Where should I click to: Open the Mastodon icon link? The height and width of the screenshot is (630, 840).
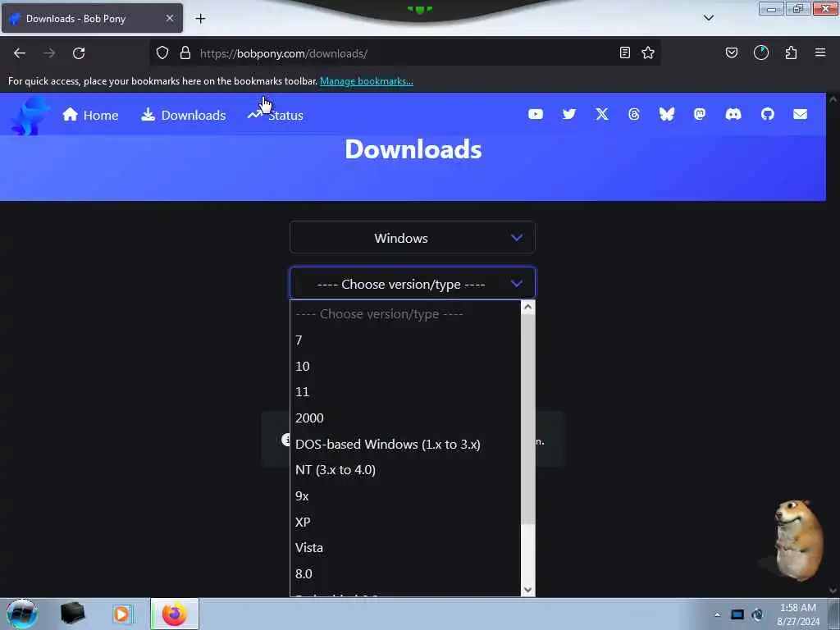[x=699, y=114]
